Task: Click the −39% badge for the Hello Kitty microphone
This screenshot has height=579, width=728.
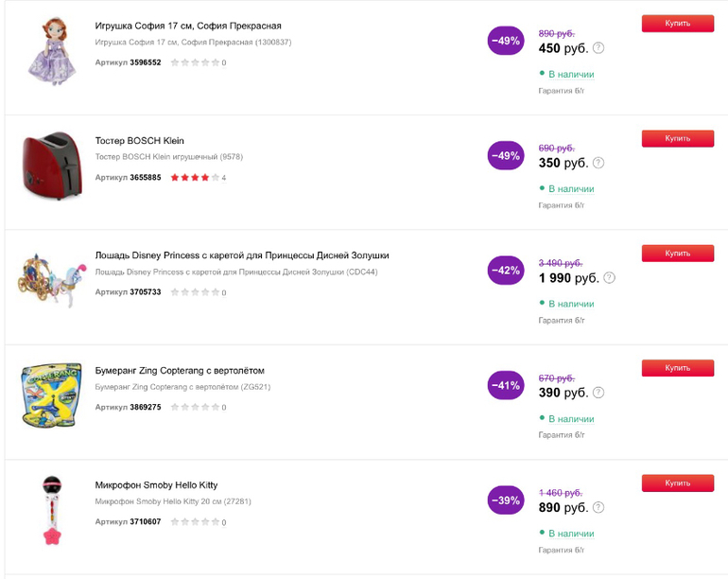Action: tap(506, 500)
